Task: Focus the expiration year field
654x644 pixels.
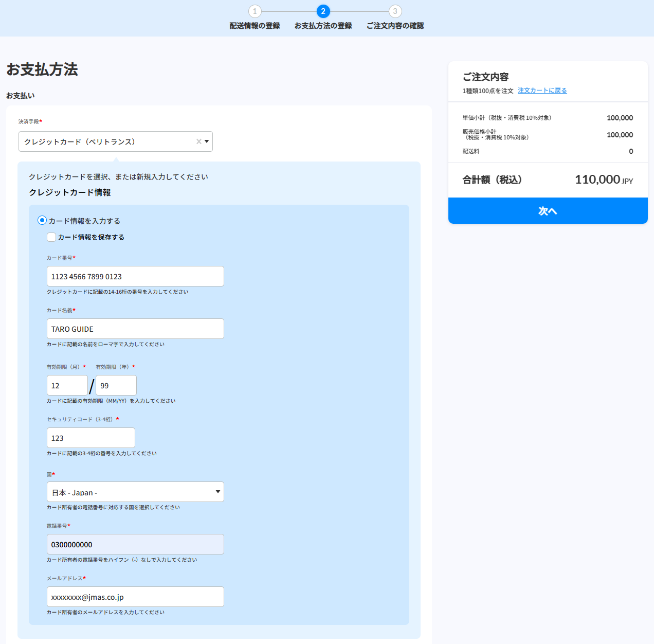Action: click(116, 385)
